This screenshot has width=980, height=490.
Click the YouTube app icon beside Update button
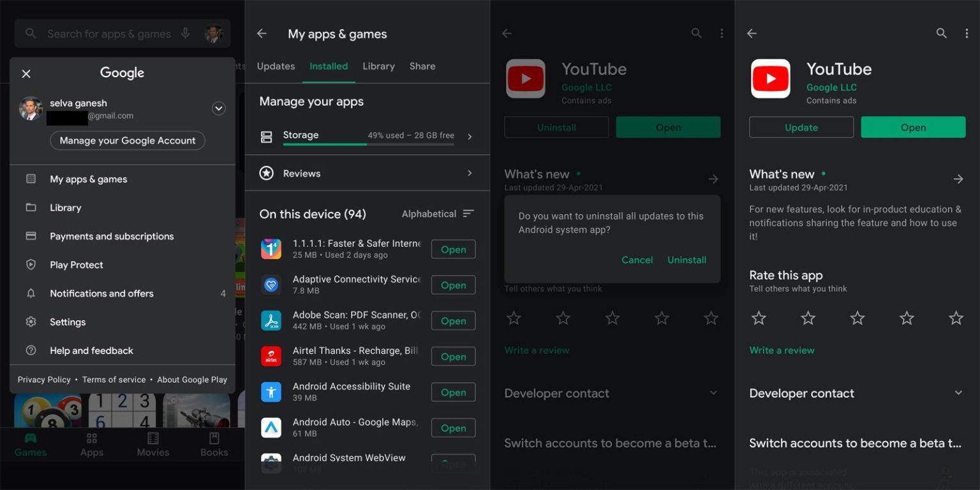[x=771, y=78]
